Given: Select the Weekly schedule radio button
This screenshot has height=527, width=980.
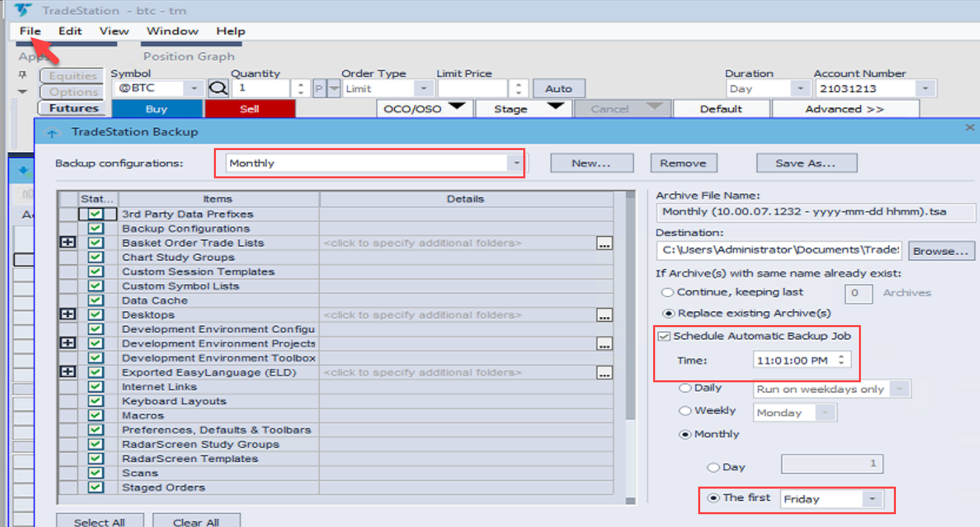Looking at the screenshot, I should [x=685, y=411].
